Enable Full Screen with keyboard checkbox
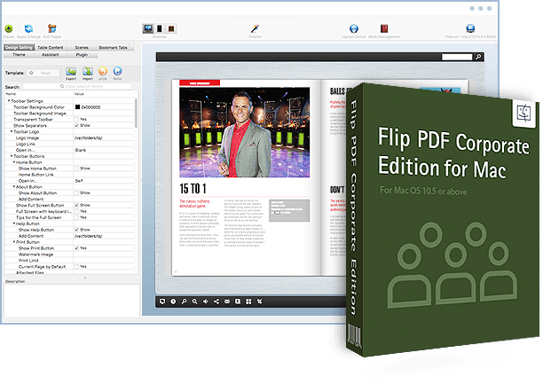543x392 pixels. coord(76,211)
